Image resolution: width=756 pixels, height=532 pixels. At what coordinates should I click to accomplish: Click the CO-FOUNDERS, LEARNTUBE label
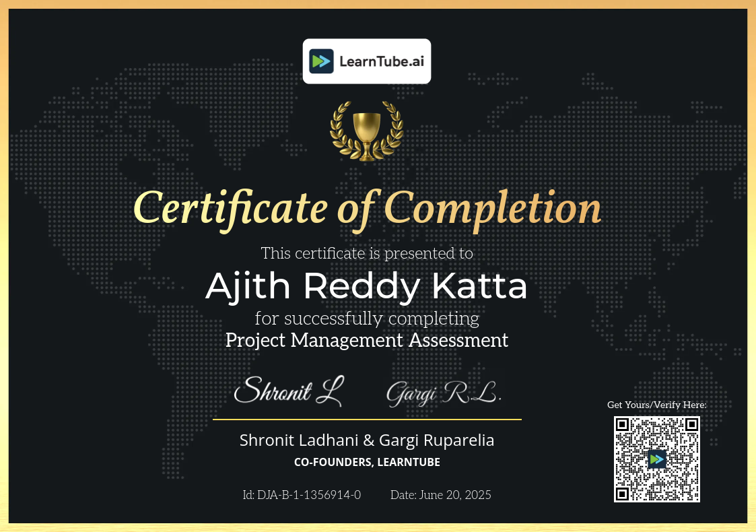point(367,462)
